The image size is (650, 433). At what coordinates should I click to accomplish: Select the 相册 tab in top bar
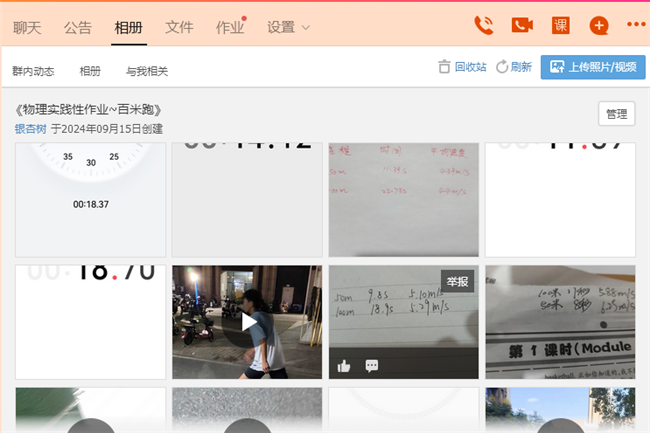click(129, 28)
